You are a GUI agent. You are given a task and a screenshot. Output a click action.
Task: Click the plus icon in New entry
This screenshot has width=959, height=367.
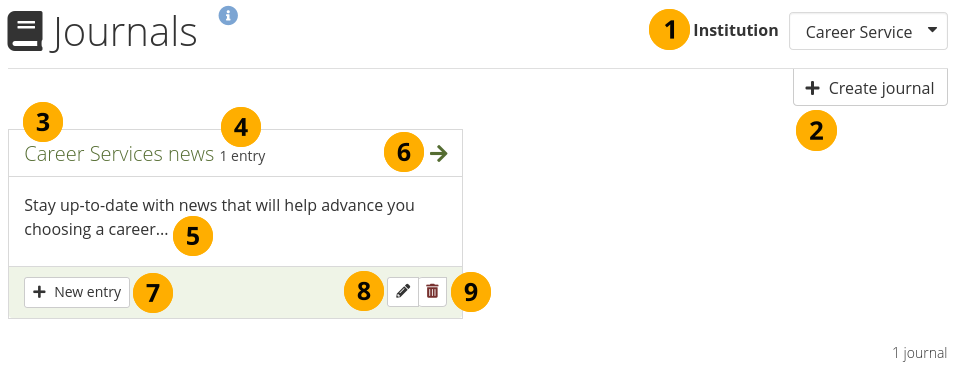click(x=40, y=292)
